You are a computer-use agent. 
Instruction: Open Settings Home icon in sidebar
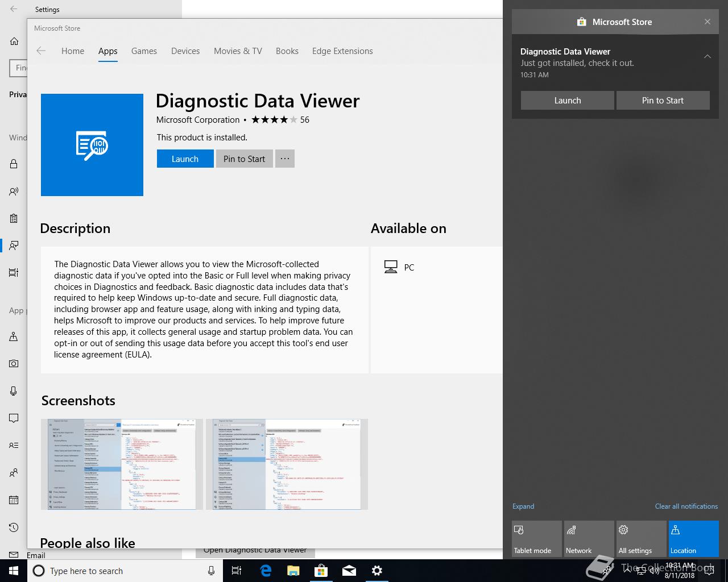pyautogui.click(x=14, y=41)
